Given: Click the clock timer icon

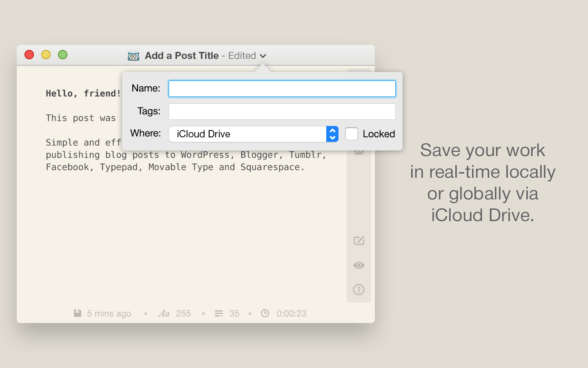Looking at the screenshot, I should pyautogui.click(x=265, y=313).
